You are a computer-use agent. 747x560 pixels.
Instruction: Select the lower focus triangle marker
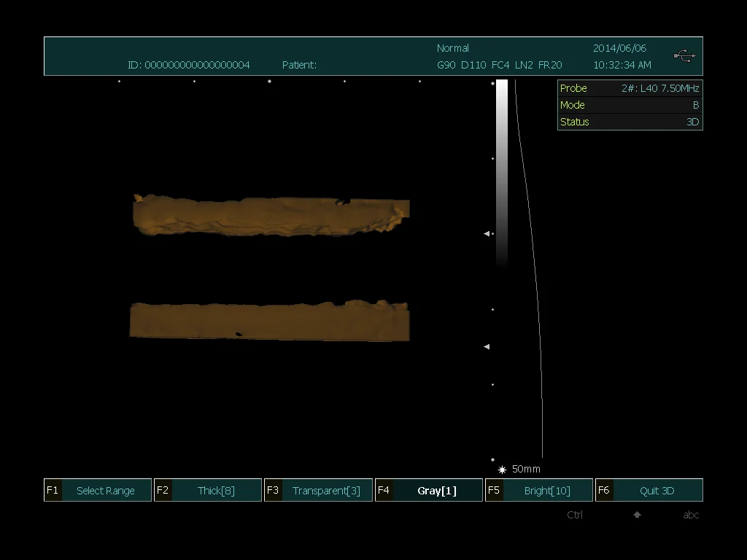click(x=487, y=347)
